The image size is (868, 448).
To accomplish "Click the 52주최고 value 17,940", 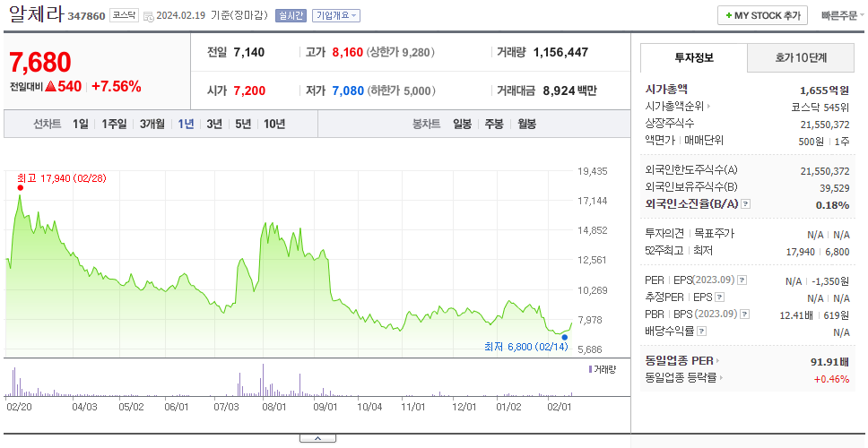I will (x=801, y=252).
